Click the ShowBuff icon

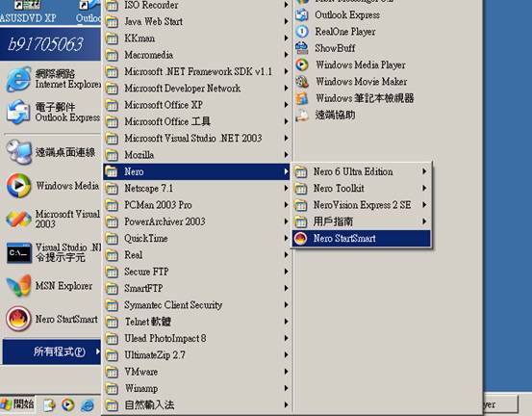[x=302, y=48]
